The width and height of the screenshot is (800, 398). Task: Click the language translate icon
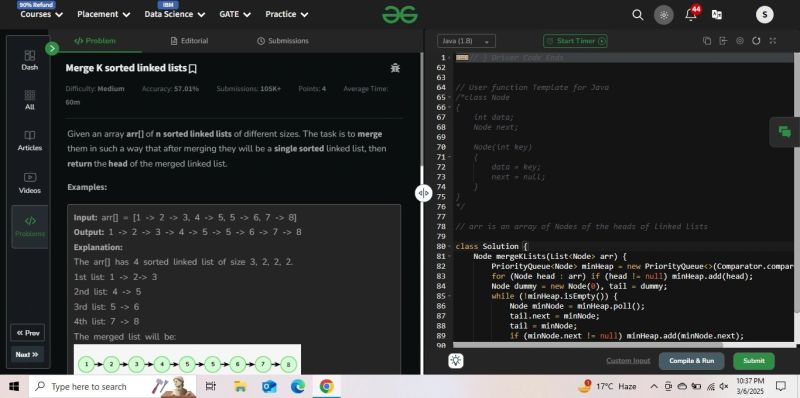coord(716,15)
